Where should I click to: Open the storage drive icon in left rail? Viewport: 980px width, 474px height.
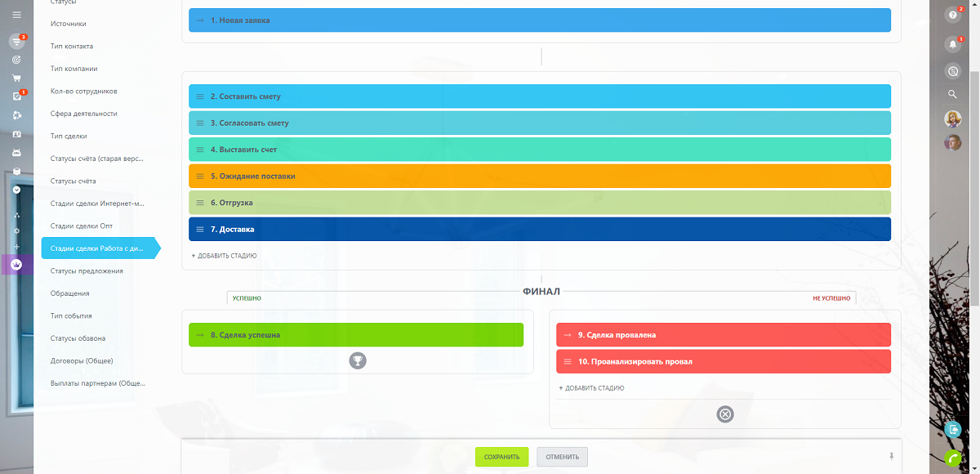(x=16, y=171)
